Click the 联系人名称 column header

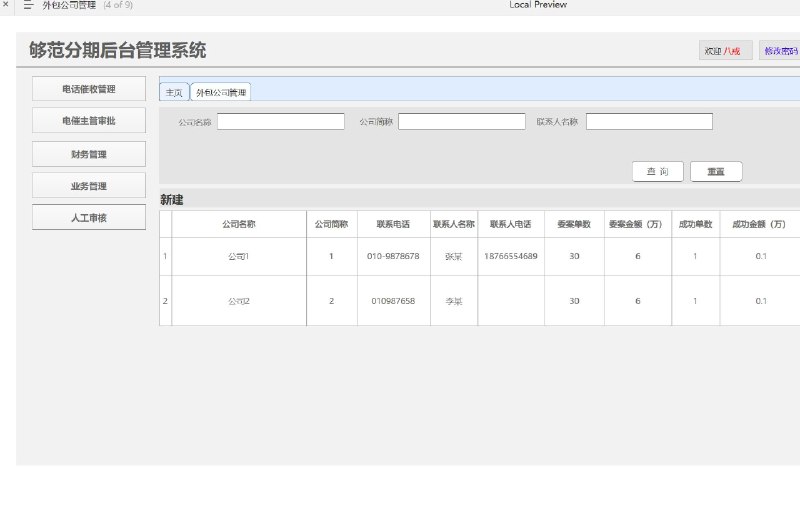coord(454,224)
